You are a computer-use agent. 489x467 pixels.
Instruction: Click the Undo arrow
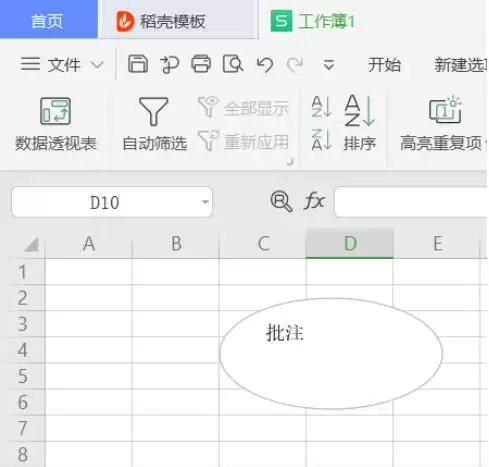(x=265, y=64)
